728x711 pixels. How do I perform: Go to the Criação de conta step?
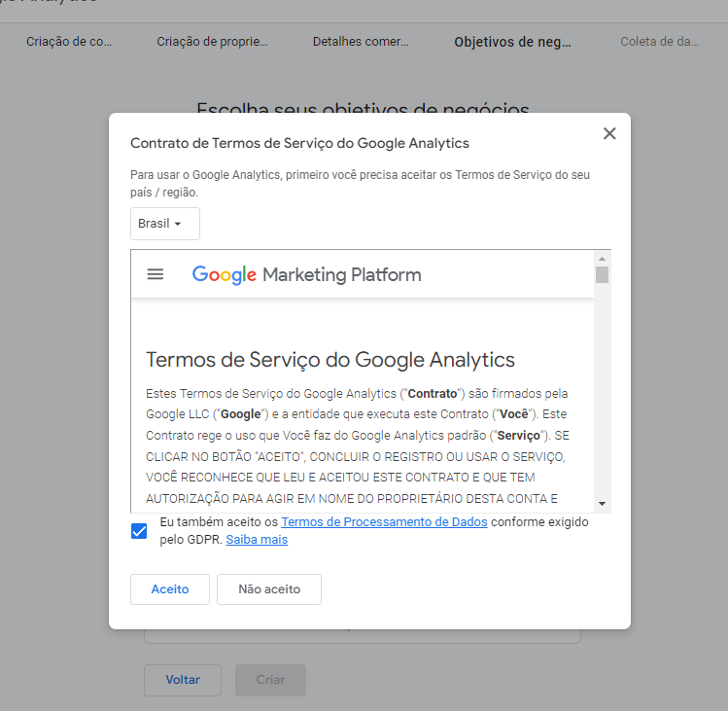coord(69,42)
